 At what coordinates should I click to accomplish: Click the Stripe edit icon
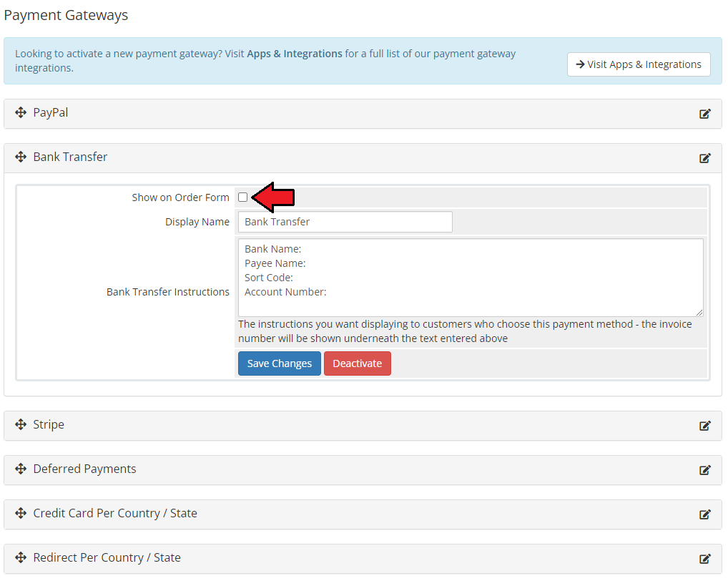pyautogui.click(x=705, y=426)
